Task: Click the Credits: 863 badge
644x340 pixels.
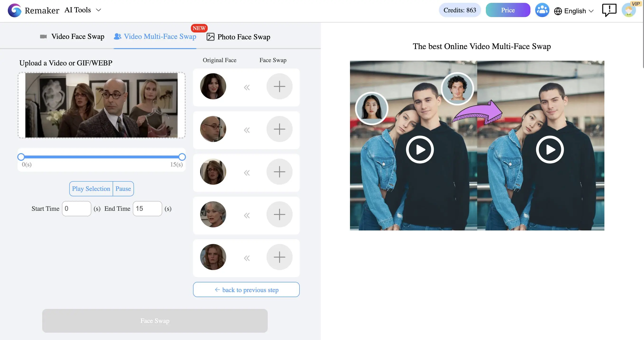Action: coord(460,10)
